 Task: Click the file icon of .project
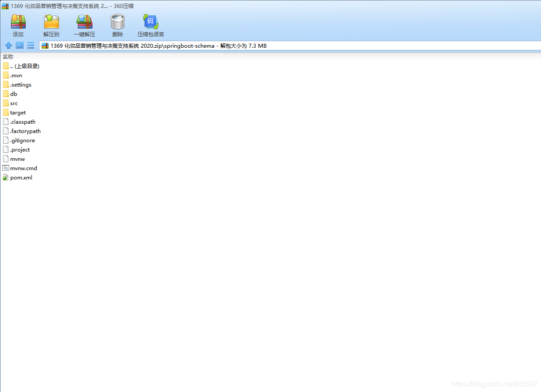click(6, 149)
